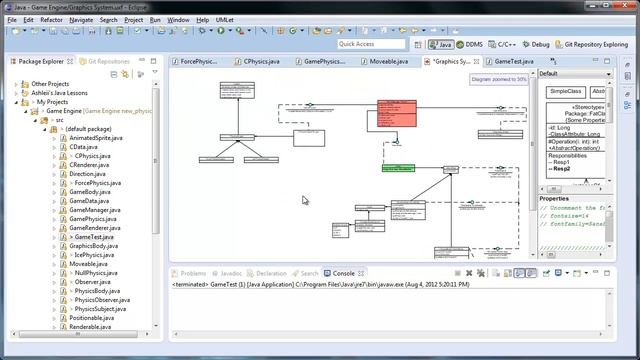Toggle Show Console on standard output change

pyautogui.click(x=520, y=273)
